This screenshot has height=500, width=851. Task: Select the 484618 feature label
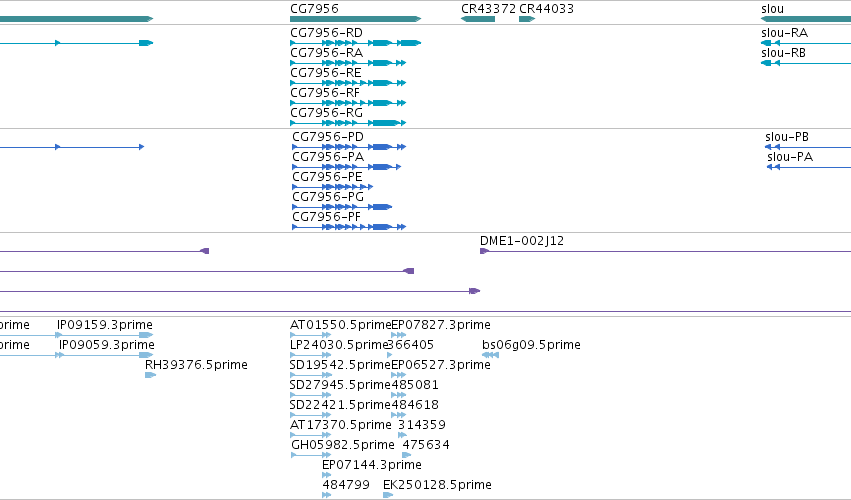point(415,405)
